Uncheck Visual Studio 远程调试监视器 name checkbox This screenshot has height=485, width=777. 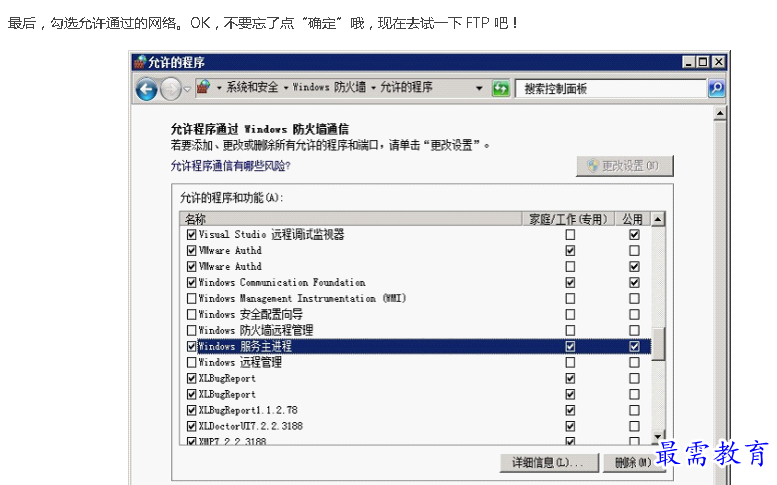point(191,235)
